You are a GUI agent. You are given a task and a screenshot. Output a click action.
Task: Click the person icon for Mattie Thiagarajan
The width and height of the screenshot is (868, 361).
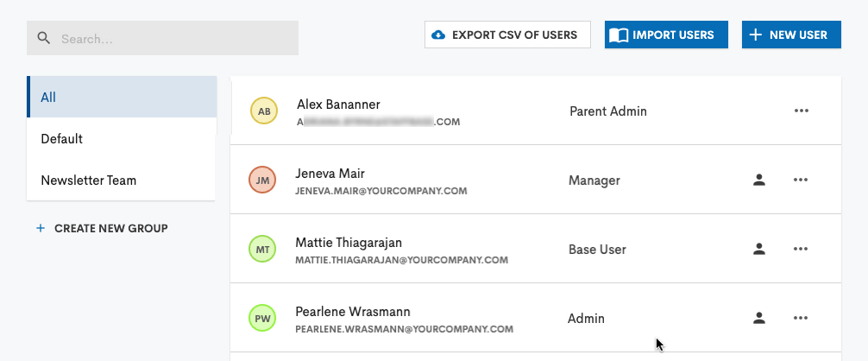tap(759, 249)
